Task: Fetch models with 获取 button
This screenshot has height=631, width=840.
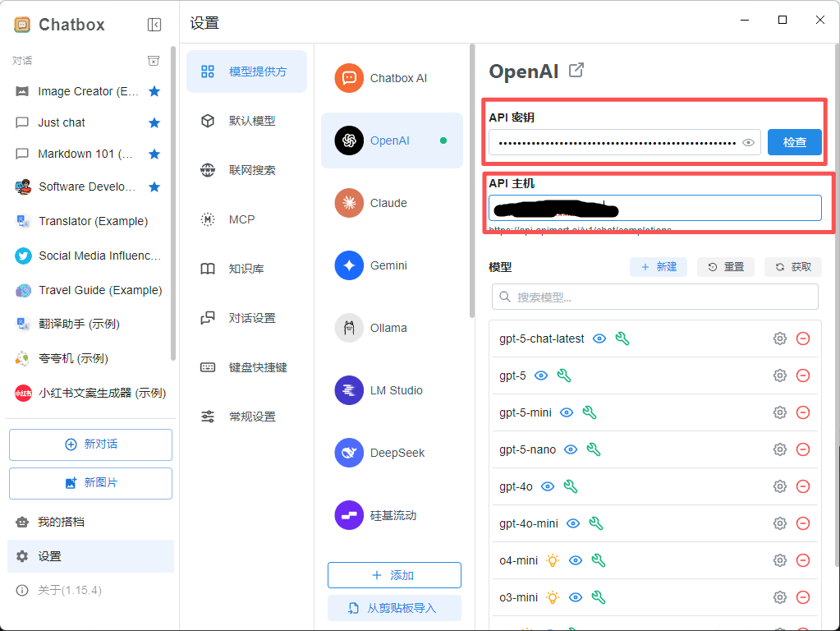Action: [x=793, y=267]
